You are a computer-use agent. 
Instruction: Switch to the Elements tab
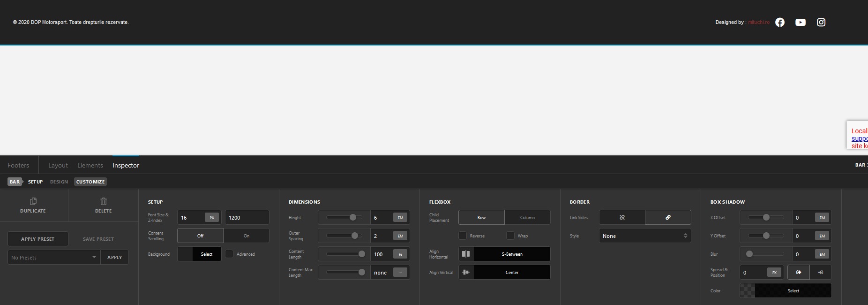click(x=90, y=165)
